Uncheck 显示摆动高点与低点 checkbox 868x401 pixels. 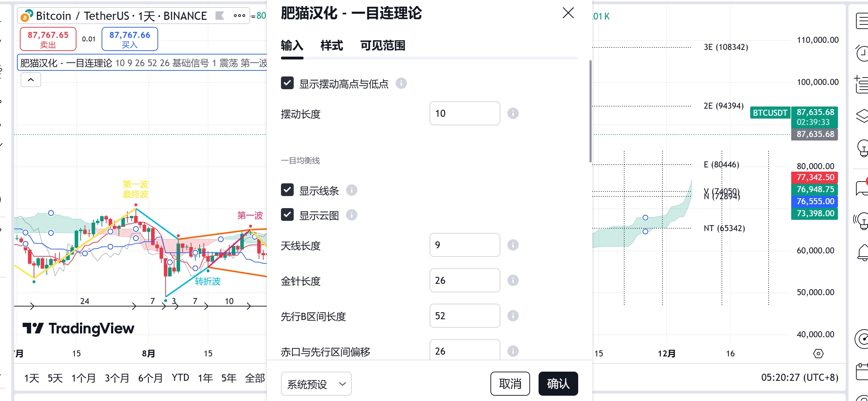pos(287,83)
